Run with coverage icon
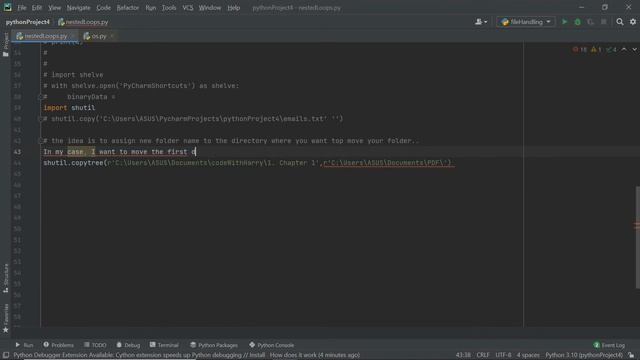The width and height of the screenshot is (640, 360). click(x=591, y=22)
